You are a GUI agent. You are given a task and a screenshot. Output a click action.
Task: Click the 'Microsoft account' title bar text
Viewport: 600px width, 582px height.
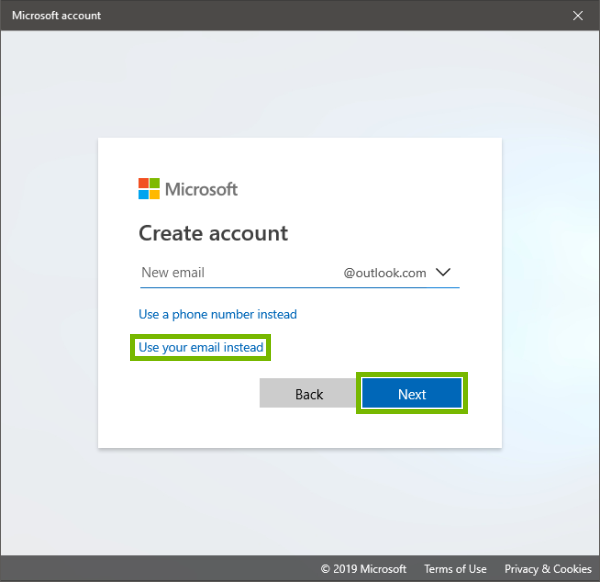[x=56, y=15]
